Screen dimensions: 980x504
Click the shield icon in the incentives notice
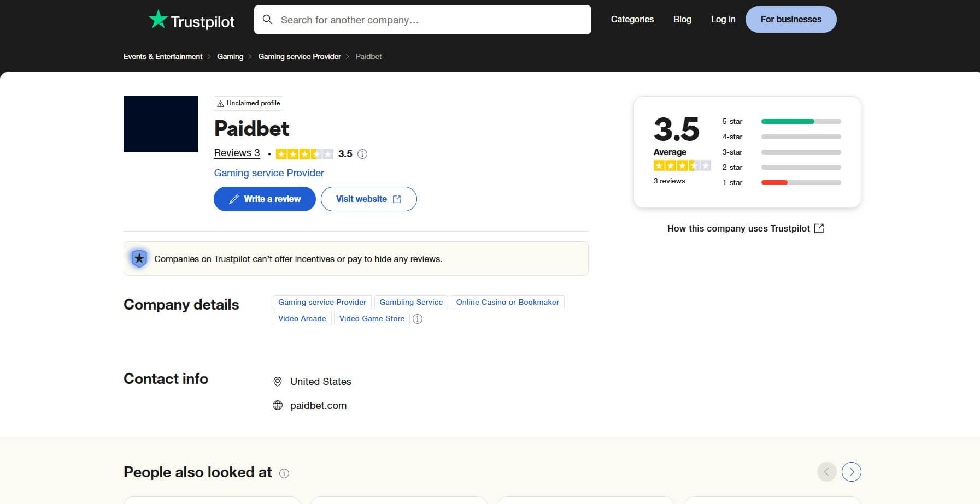coord(139,258)
